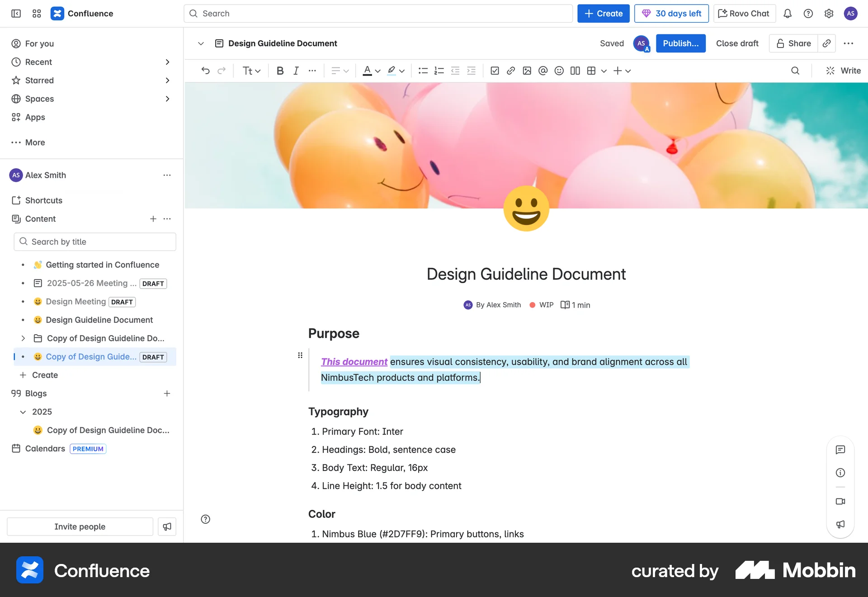Open the 'This document' hyperlink
This screenshot has height=597, width=868.
(354, 361)
